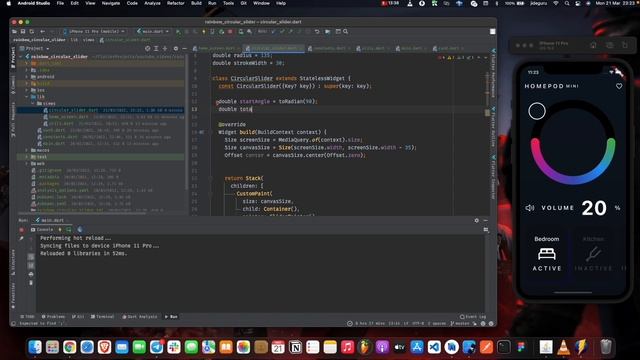
Task: Open Run panel gear settings
Action: pos(476,220)
